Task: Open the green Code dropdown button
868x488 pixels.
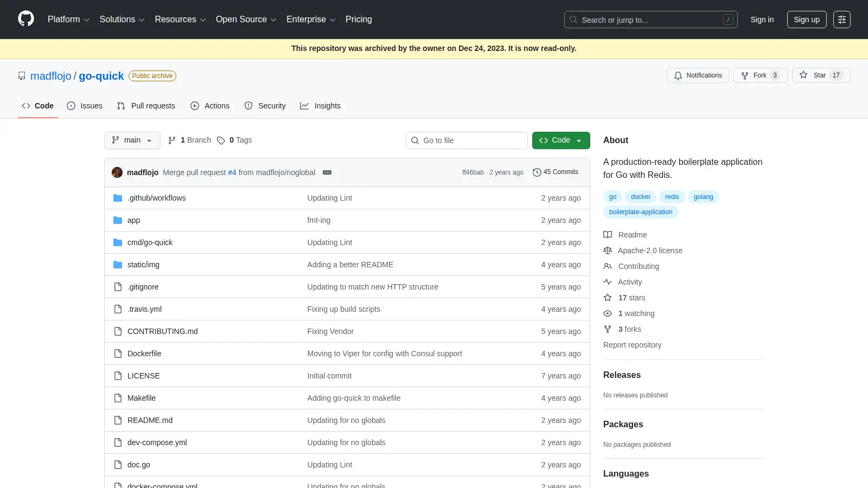Action: click(x=561, y=140)
